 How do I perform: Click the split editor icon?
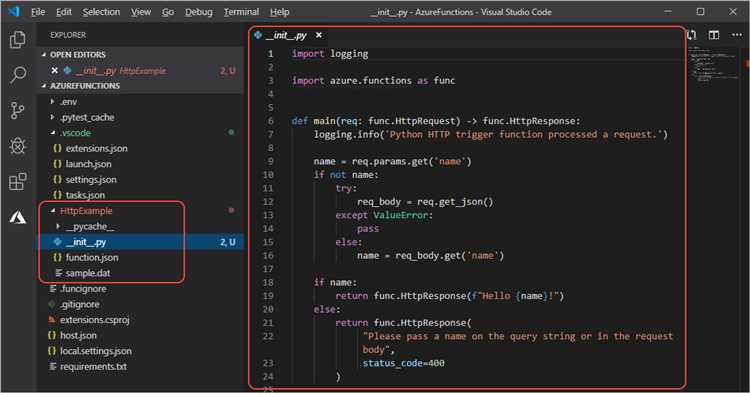pyautogui.click(x=714, y=35)
